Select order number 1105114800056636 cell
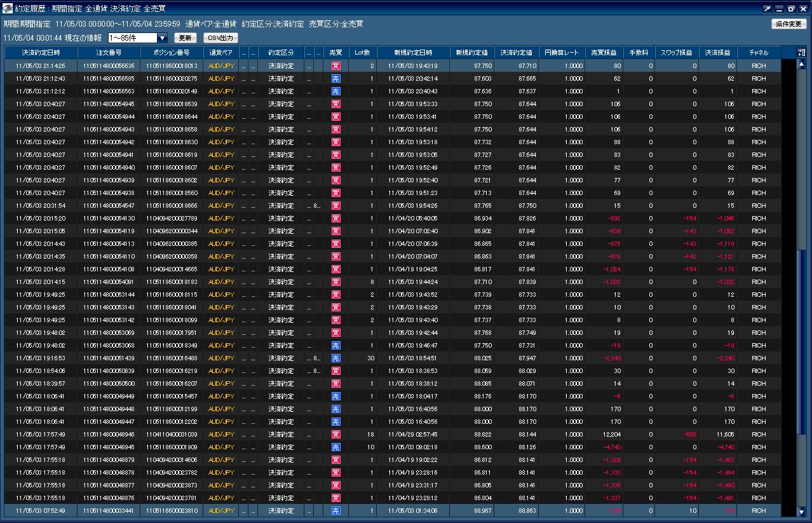The height and width of the screenshot is (523, 812). coord(109,65)
